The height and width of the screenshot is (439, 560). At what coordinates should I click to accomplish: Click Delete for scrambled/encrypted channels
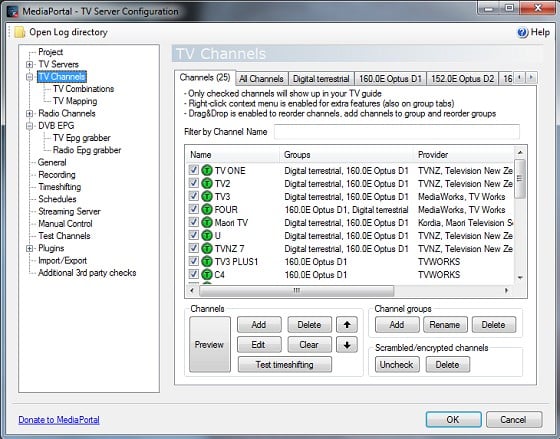click(448, 365)
